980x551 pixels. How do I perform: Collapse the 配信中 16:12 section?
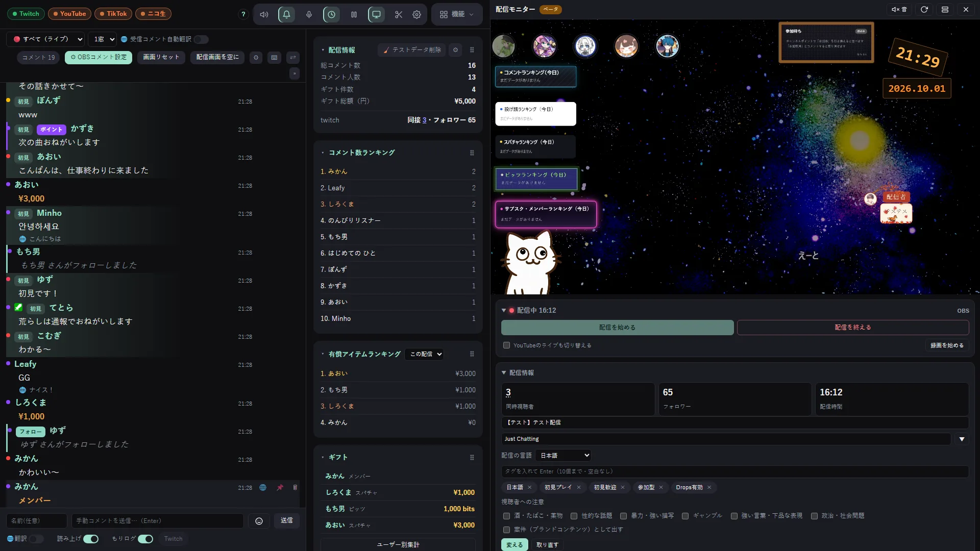[504, 310]
